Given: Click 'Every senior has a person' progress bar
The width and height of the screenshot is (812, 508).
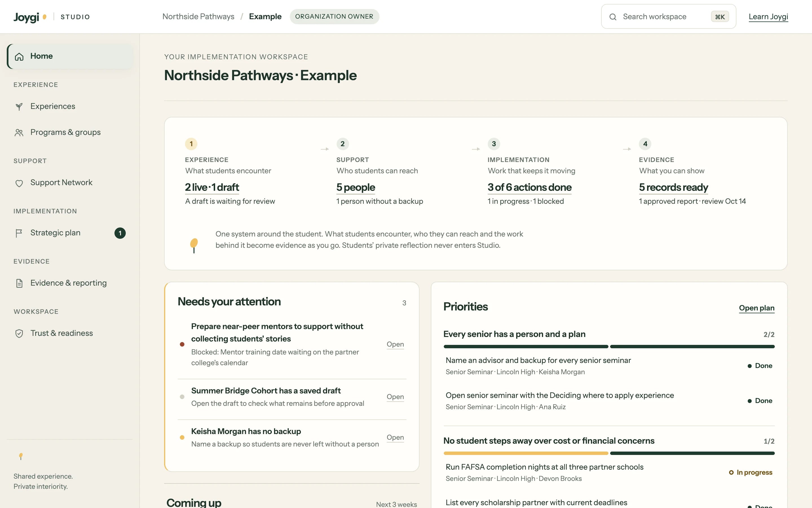Looking at the screenshot, I should pyautogui.click(x=609, y=346).
